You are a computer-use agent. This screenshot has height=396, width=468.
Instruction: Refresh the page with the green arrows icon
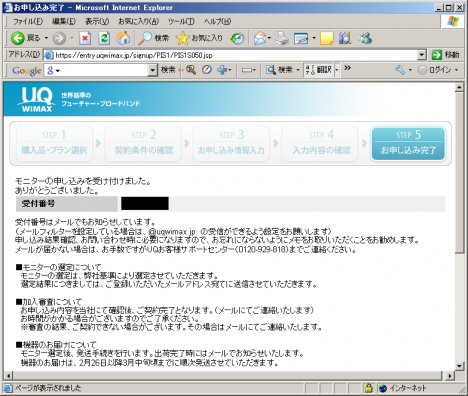[x=104, y=38]
